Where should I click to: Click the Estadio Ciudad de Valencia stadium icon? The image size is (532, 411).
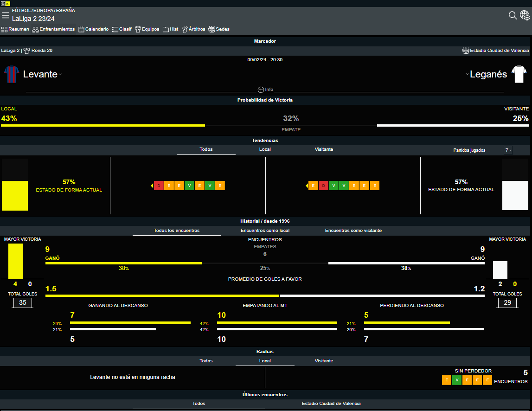coord(466,51)
